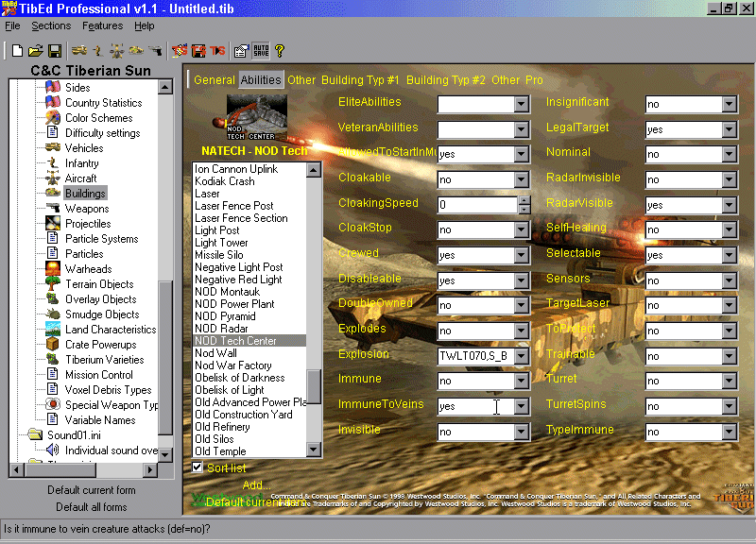The width and height of the screenshot is (756, 544).
Task: Expand the Explosion dropdown
Action: click(522, 356)
